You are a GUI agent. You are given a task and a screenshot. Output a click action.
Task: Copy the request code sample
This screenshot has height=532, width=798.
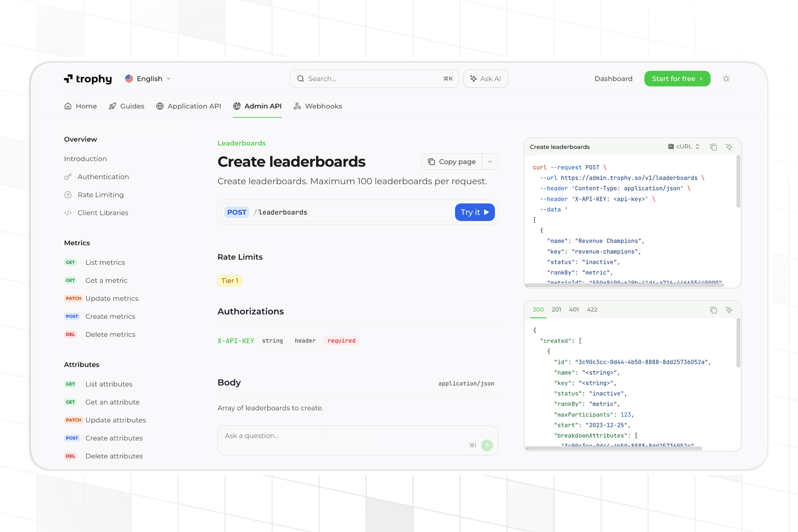coord(714,147)
